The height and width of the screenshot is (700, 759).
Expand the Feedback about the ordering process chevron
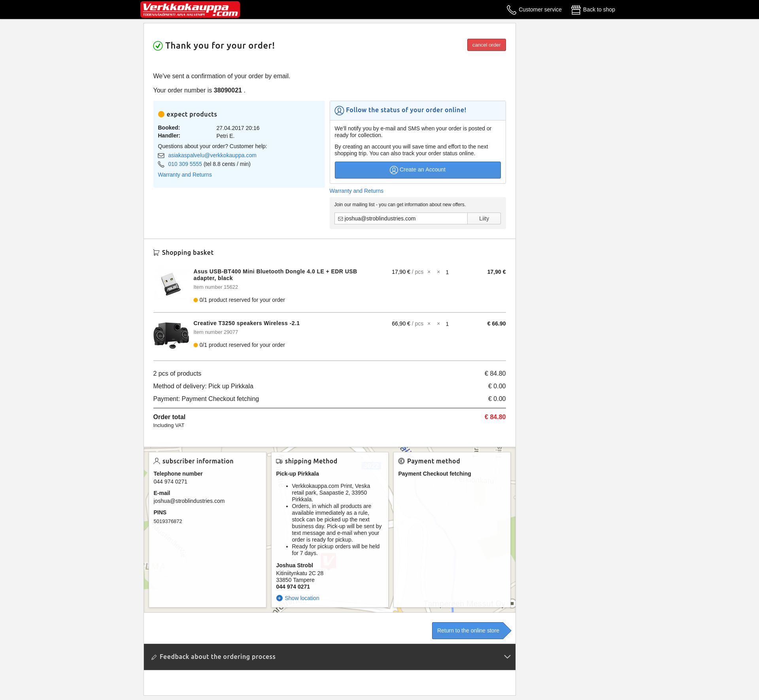[507, 657]
